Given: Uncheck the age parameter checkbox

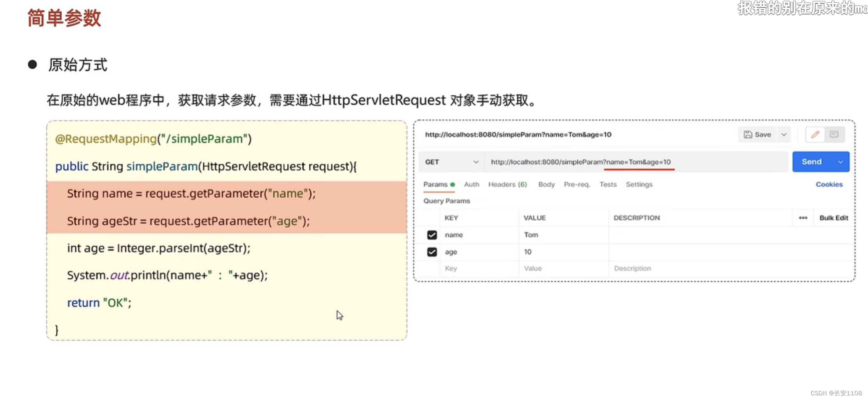Looking at the screenshot, I should pos(432,252).
